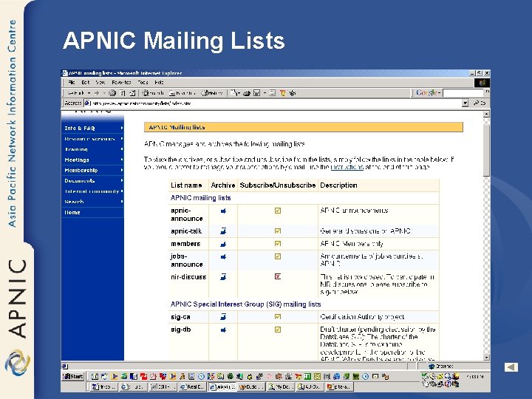This screenshot has width=532, height=399.
Task: Open the Favorites menu
Action: (x=121, y=82)
